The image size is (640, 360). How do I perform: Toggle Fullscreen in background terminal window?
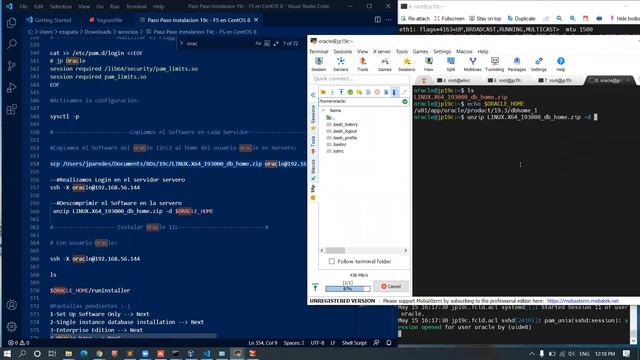point(449,18)
